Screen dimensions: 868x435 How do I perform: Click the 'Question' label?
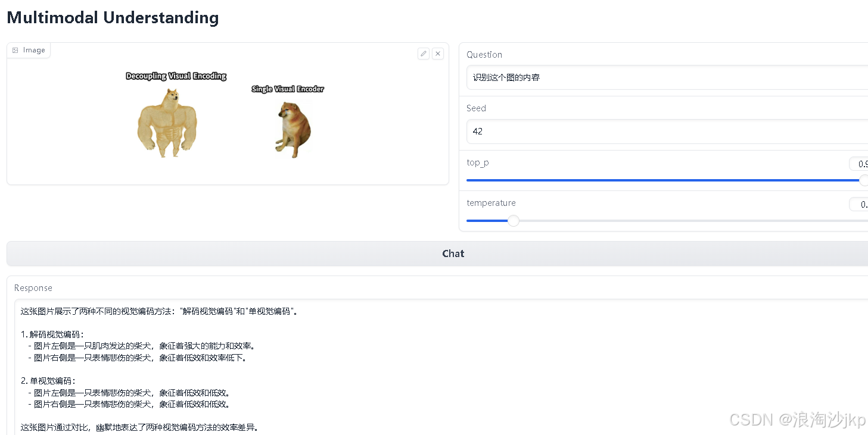point(484,55)
